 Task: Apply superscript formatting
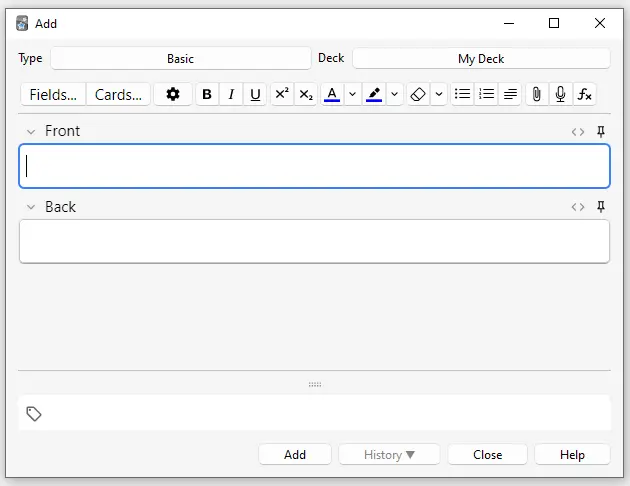point(282,94)
